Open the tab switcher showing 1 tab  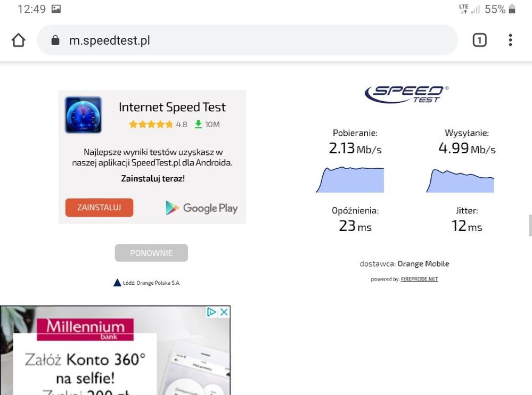click(x=479, y=39)
